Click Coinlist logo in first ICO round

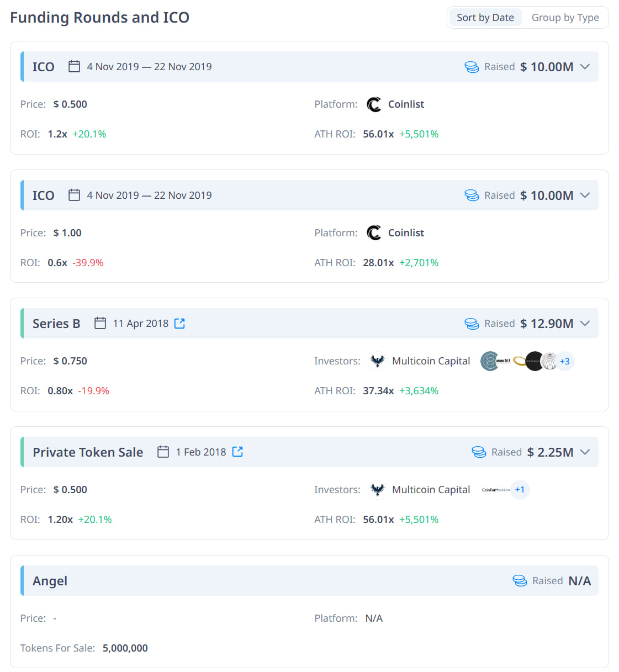374,104
